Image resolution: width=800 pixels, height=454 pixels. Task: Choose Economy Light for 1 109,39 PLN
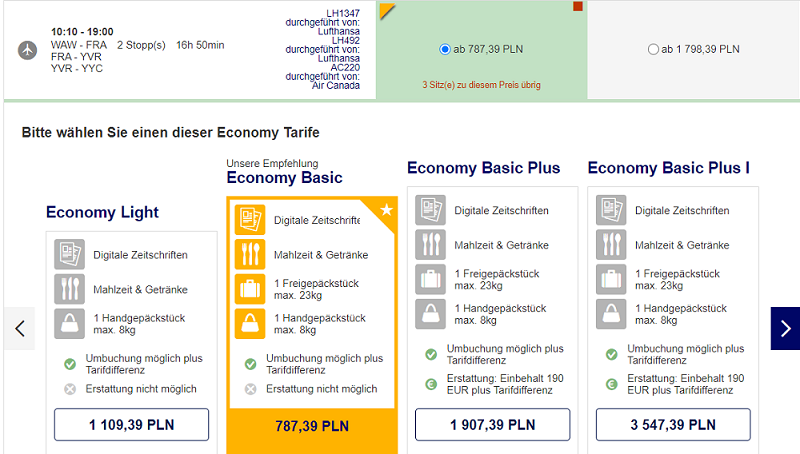click(x=132, y=424)
